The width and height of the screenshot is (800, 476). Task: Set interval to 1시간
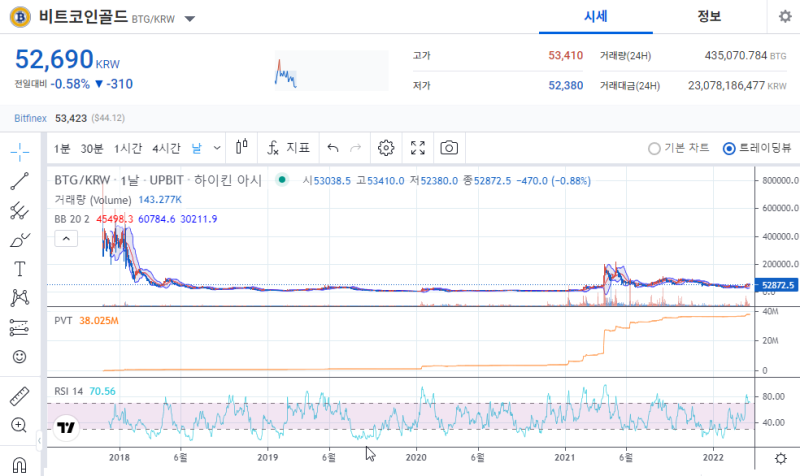tap(128, 148)
